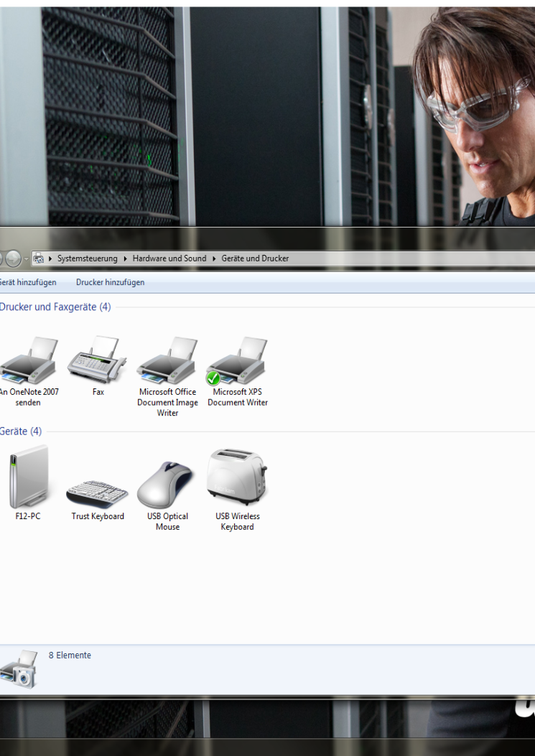The height and width of the screenshot is (756, 535).
Task: Click the forward navigation arrow button
Action: tap(13, 258)
